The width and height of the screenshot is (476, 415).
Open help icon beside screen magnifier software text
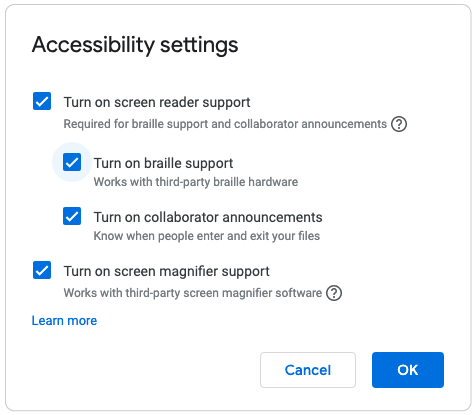coord(334,293)
